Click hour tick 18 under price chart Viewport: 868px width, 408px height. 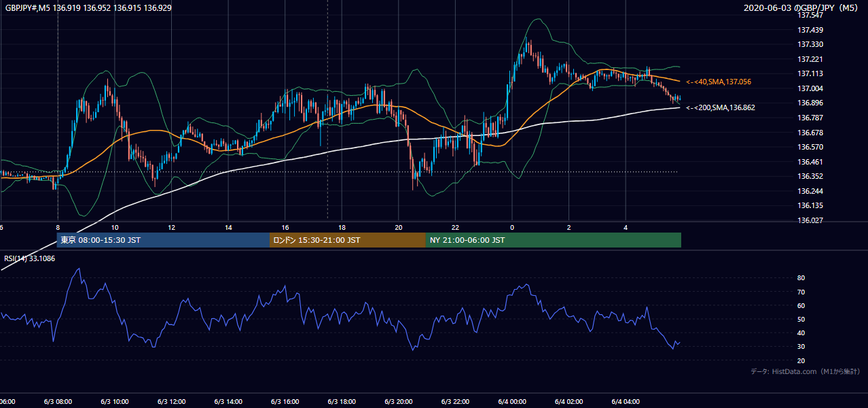coord(342,228)
